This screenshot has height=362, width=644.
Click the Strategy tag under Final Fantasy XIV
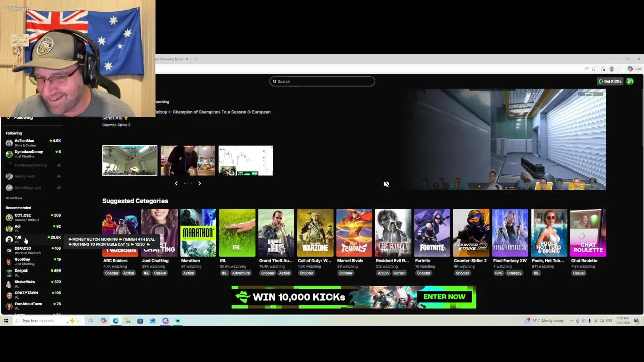tap(514, 273)
